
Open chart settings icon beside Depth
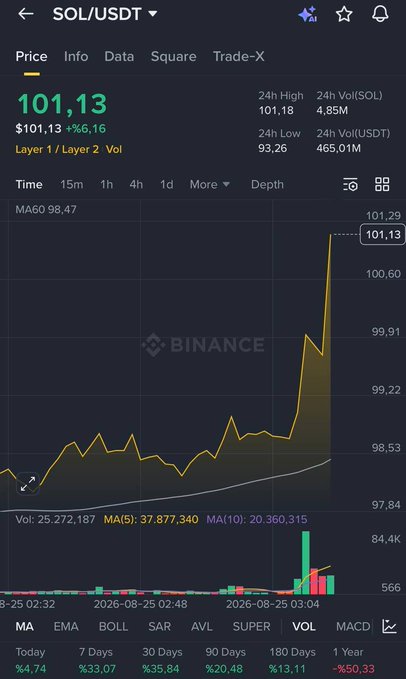[x=350, y=184]
